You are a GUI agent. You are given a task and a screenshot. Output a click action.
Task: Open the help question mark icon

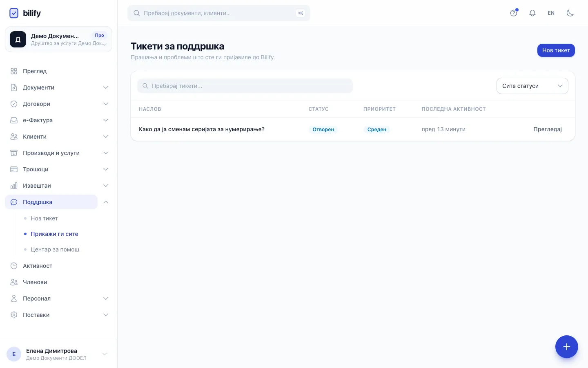point(514,13)
